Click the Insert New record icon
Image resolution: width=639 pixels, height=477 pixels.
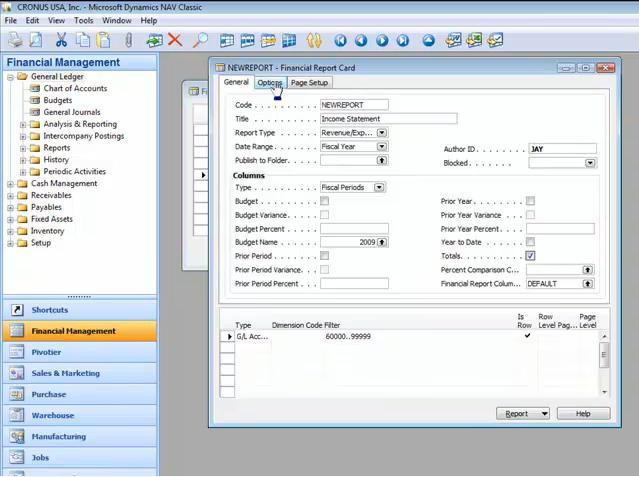tap(154, 40)
